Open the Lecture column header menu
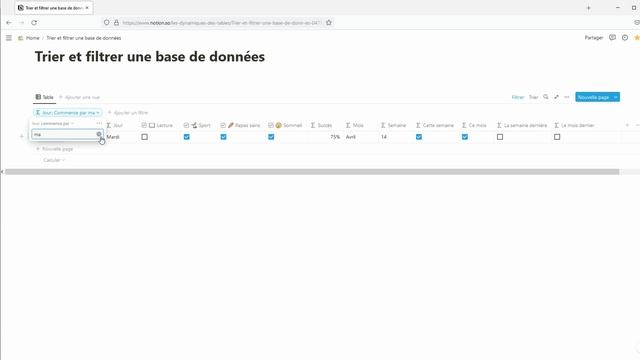Viewport: 640px width, 360px height. click(158, 125)
